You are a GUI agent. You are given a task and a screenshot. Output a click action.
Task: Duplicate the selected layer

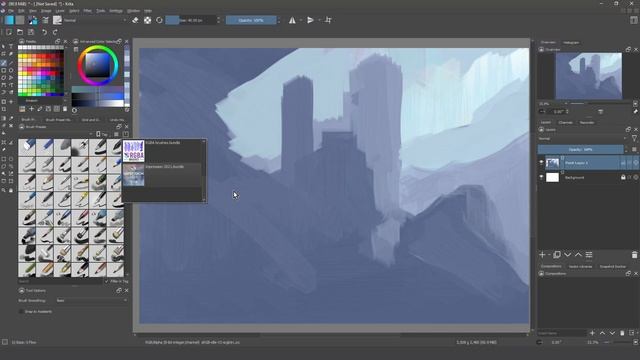pos(557,255)
